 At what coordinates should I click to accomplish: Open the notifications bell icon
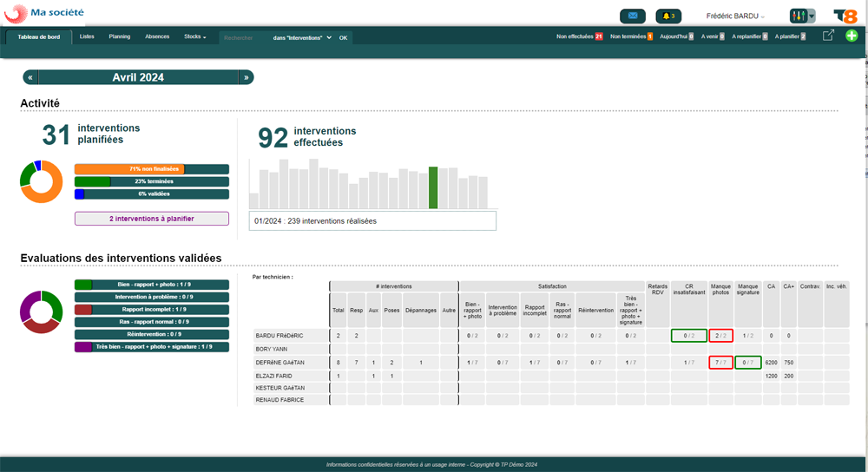(668, 16)
